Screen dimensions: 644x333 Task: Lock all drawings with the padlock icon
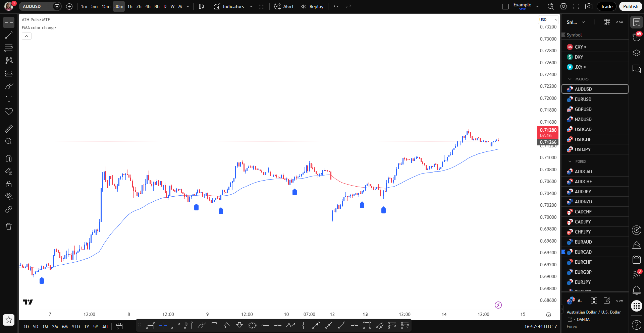click(8, 184)
